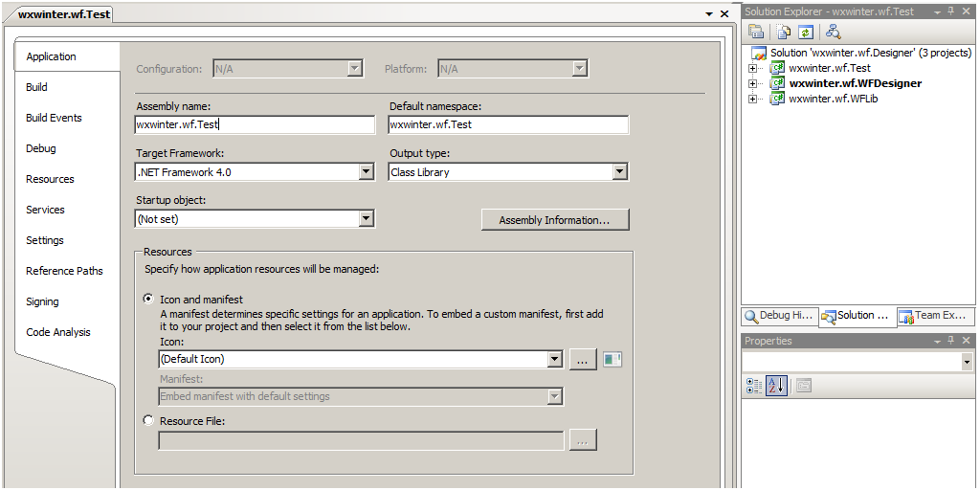Open the Configuration dropdown
The height and width of the screenshot is (490, 980).
click(355, 69)
